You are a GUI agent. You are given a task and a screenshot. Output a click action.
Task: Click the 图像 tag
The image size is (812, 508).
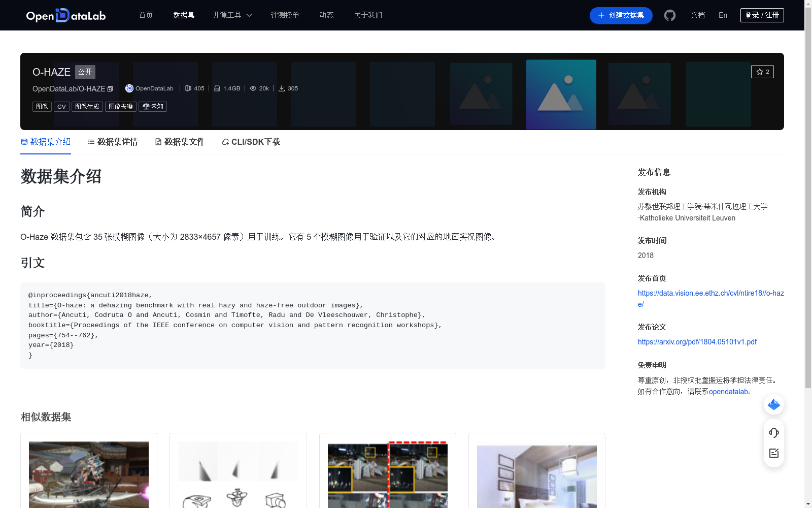(42, 107)
